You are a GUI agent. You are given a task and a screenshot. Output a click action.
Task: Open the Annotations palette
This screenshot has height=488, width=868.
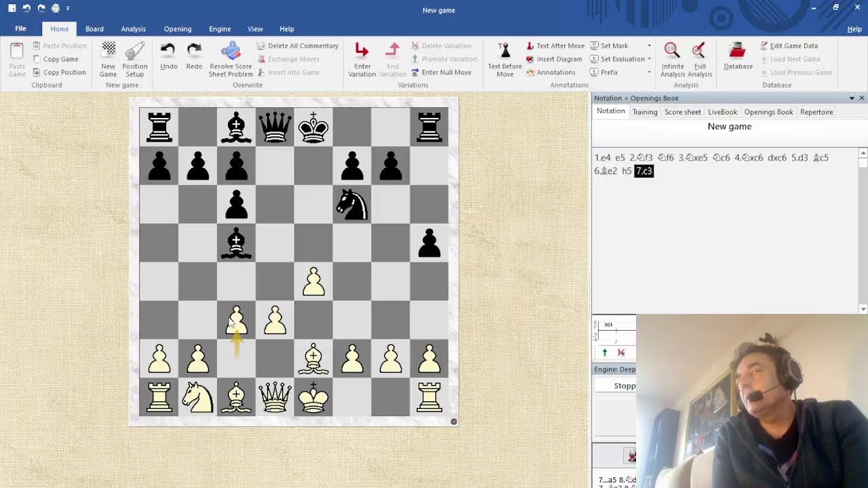tap(551, 73)
